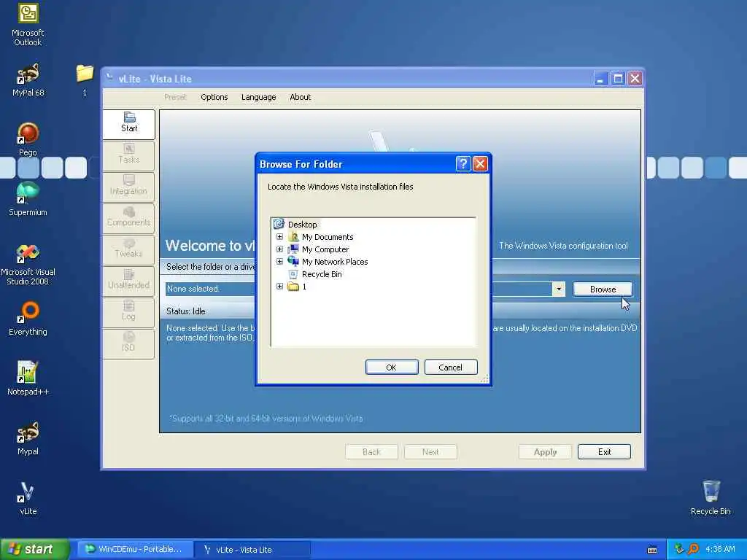Click the Back button in vLite
The height and width of the screenshot is (560, 747).
click(371, 452)
